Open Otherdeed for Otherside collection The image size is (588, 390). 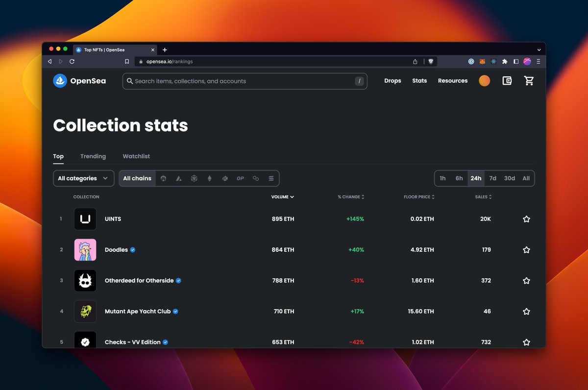(139, 281)
